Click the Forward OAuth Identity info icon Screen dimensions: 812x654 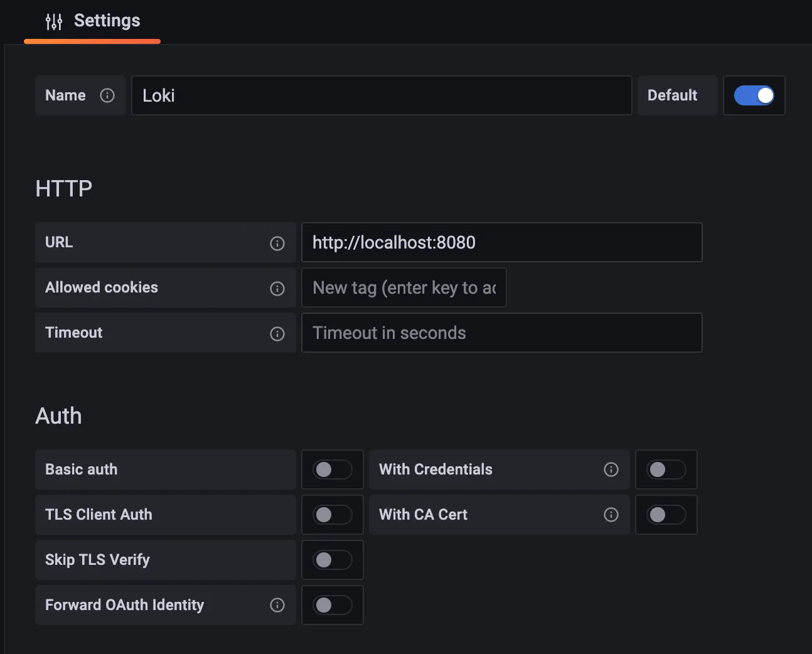(277, 605)
